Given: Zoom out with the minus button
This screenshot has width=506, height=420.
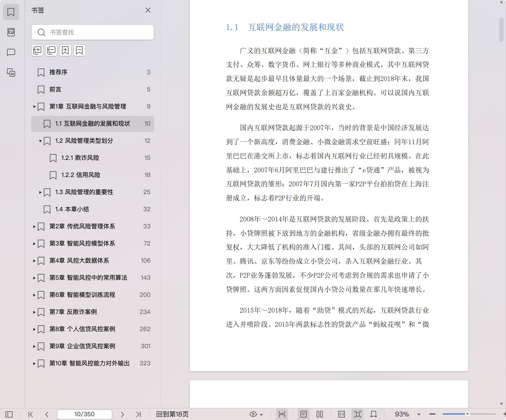Looking at the screenshot, I should click(x=432, y=414).
